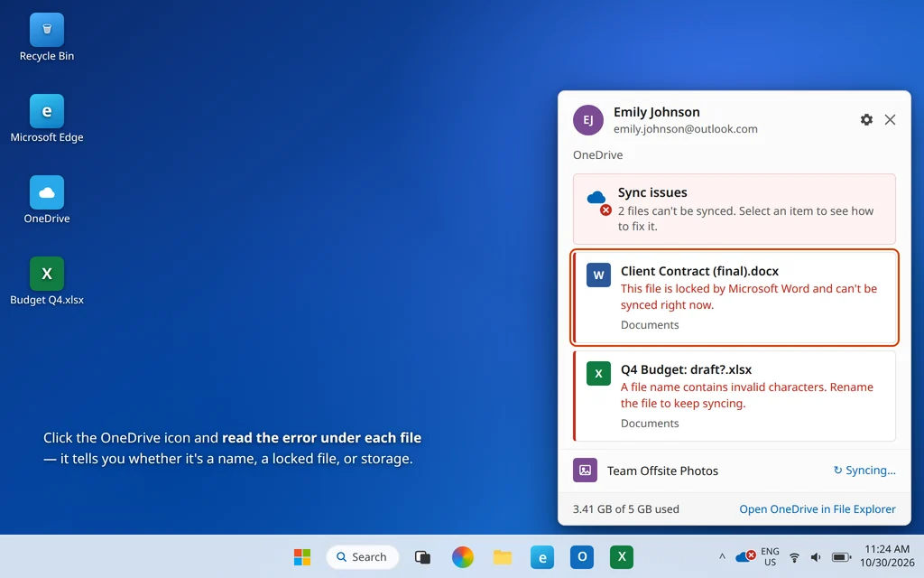Image resolution: width=924 pixels, height=578 pixels.
Task: Click the emily.johnson@outlook.com address
Action: (686, 128)
